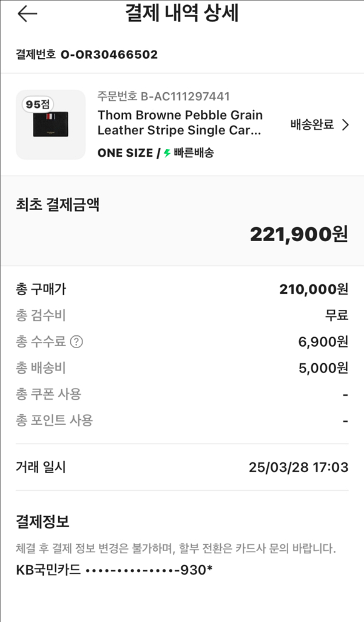Viewport: 364px width, 622px height.
Task: Tap the back arrow icon
Action: click(x=27, y=15)
